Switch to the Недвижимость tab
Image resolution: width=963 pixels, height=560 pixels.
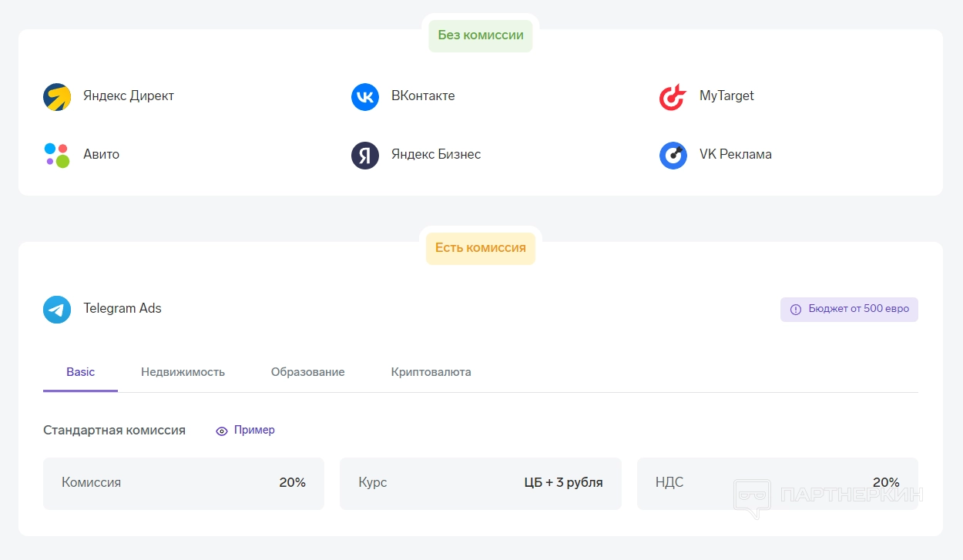pyautogui.click(x=183, y=372)
